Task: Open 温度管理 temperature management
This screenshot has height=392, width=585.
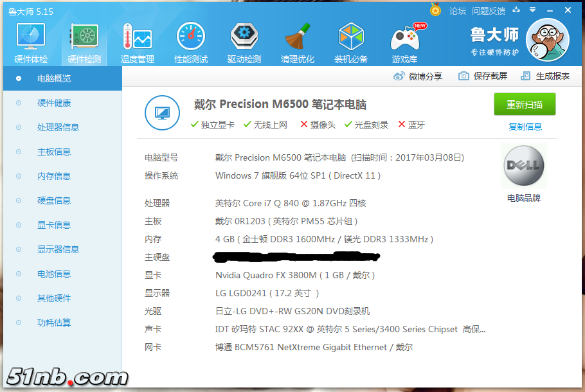Action: 137,42
